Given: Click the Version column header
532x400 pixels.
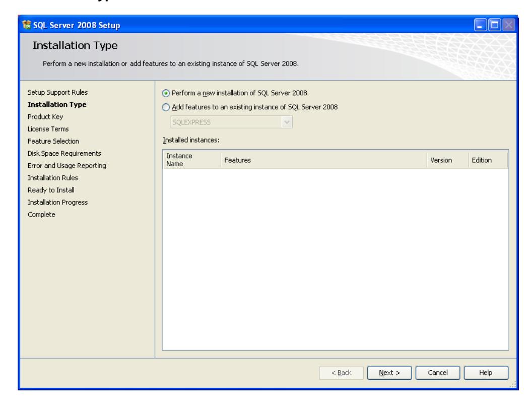Looking at the screenshot, I should [447, 160].
